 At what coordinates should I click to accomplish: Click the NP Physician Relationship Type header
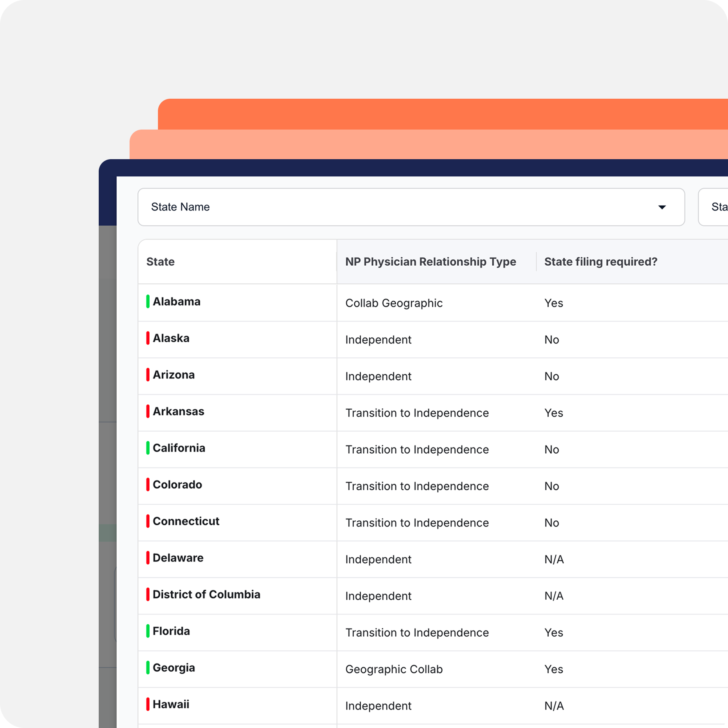(431, 262)
